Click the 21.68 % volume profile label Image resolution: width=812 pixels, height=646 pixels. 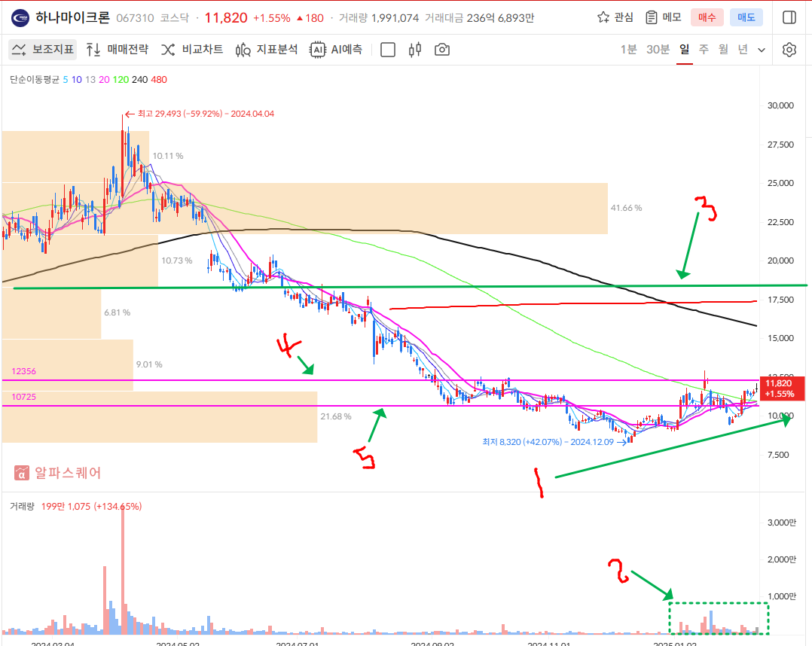[x=336, y=416]
